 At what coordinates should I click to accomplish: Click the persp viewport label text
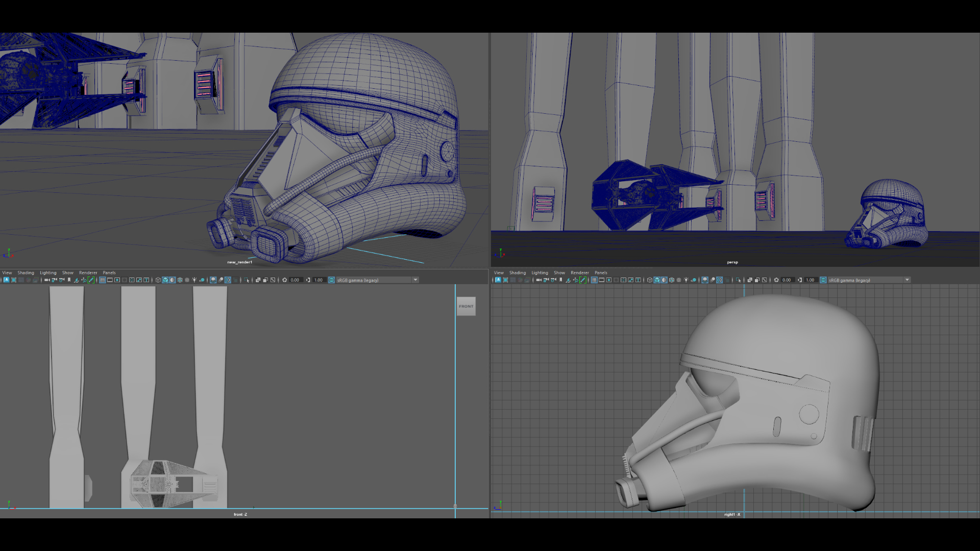tap(733, 262)
